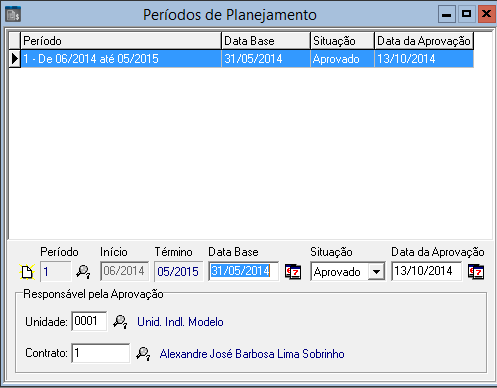
Task: Select row indicator arrow of first record
Action: click(15, 59)
